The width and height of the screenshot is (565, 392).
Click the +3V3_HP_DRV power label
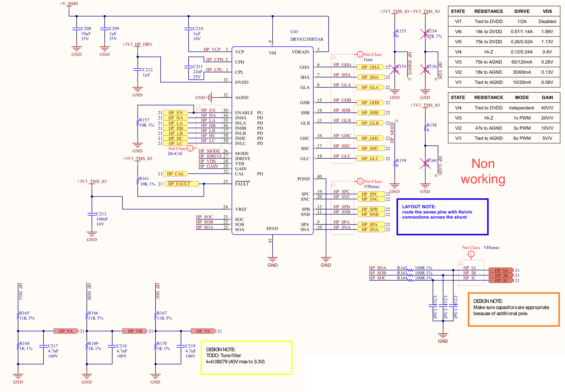(x=137, y=45)
